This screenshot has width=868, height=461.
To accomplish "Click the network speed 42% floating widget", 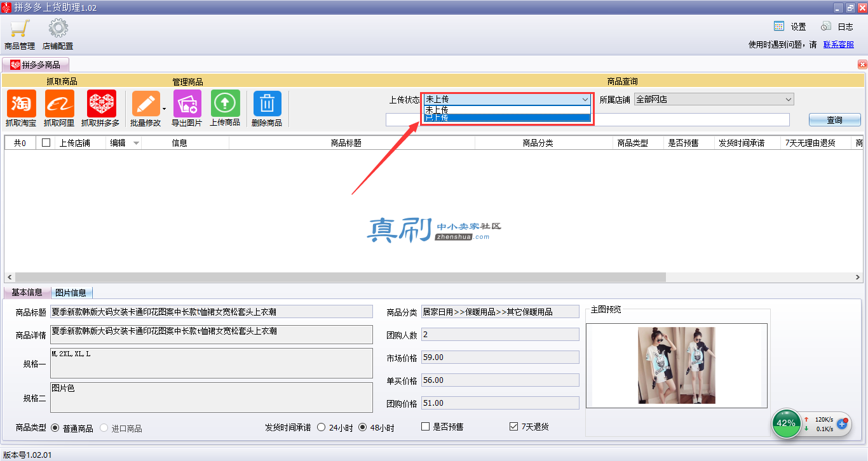I will click(786, 423).
